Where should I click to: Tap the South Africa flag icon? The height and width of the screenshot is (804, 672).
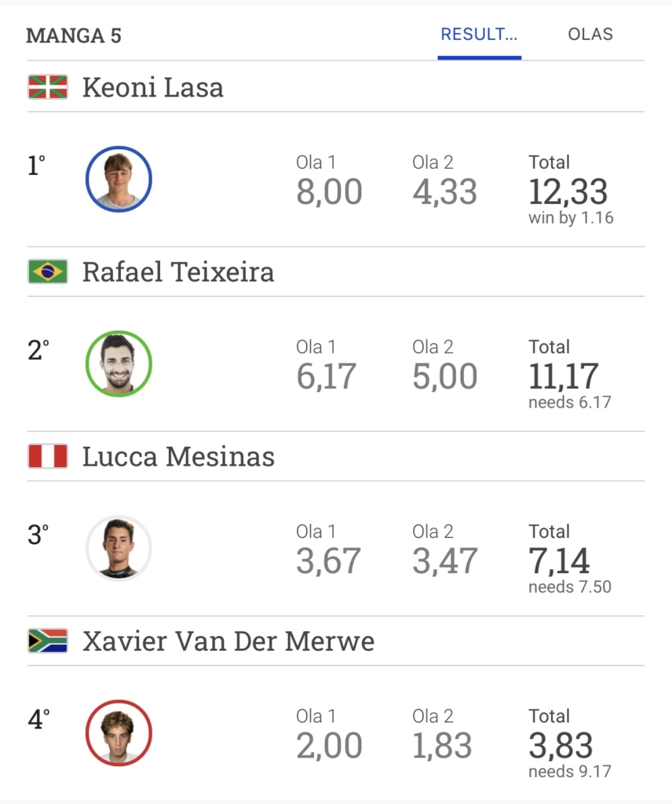coord(48,641)
